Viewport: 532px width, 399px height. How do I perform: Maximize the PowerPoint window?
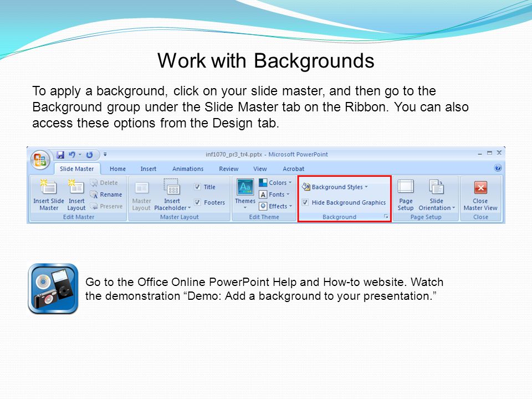coord(489,153)
